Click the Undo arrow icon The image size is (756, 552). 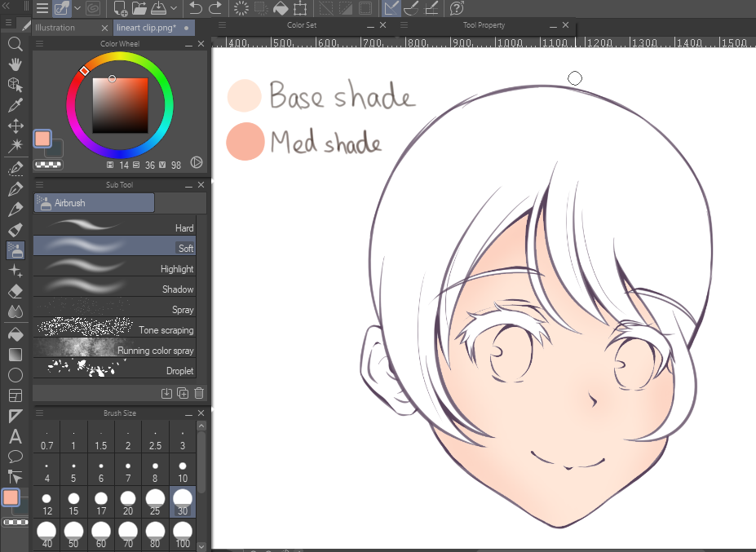pyautogui.click(x=196, y=9)
